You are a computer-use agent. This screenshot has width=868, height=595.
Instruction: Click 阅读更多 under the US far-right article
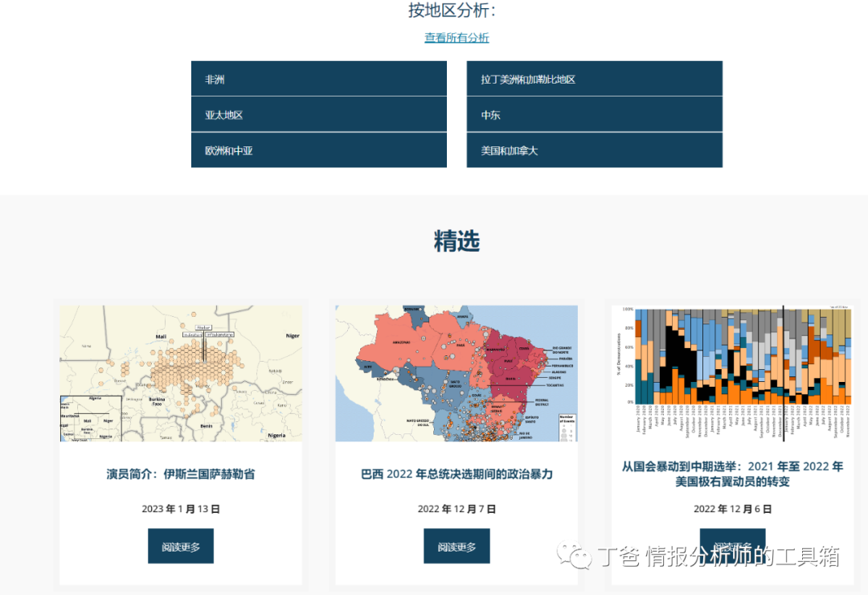click(x=732, y=546)
